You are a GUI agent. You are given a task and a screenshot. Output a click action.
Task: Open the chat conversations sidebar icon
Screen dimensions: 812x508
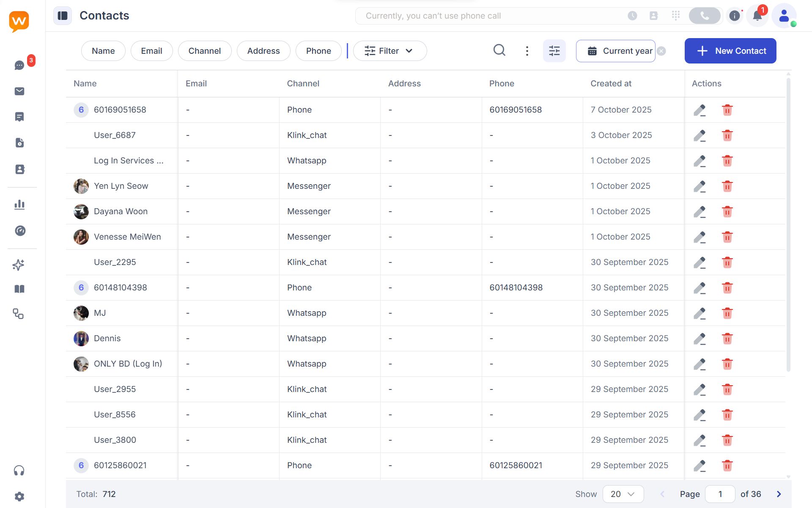(19, 65)
